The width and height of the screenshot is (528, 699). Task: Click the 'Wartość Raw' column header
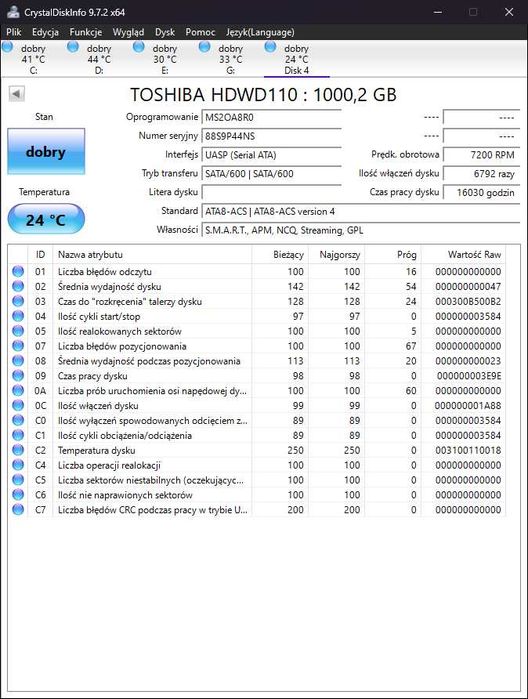click(x=463, y=255)
